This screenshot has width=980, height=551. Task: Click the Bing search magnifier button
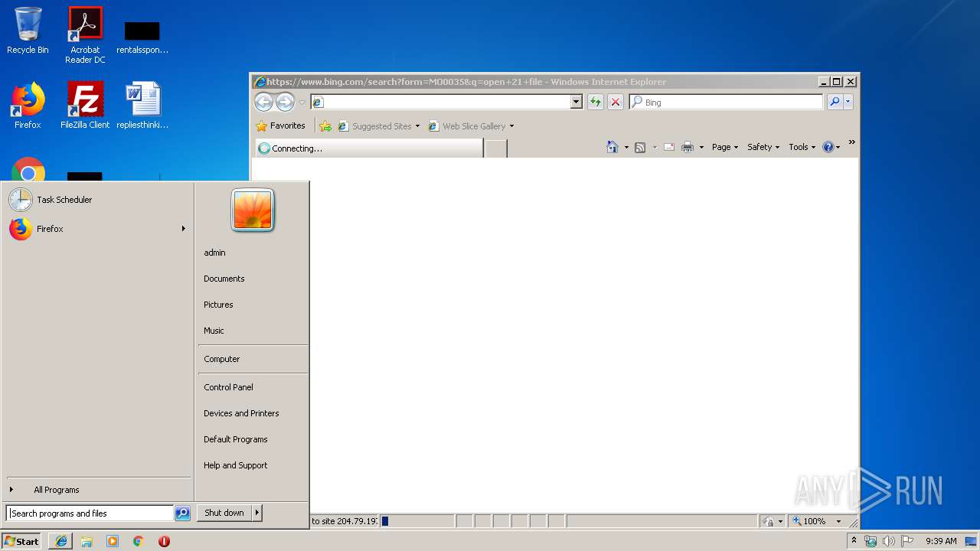point(835,102)
